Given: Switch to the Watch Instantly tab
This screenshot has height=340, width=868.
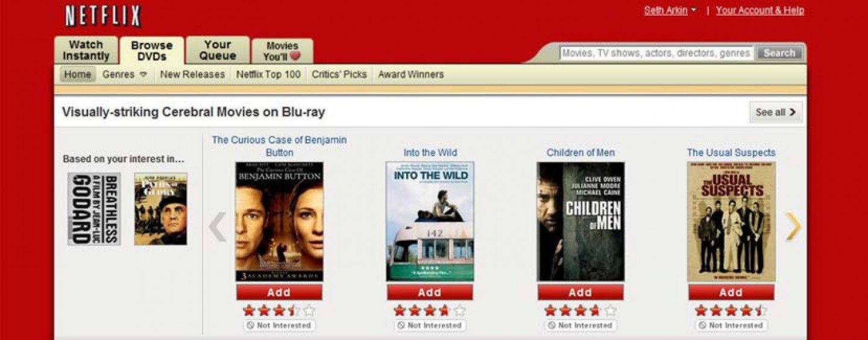Looking at the screenshot, I should click(86, 50).
